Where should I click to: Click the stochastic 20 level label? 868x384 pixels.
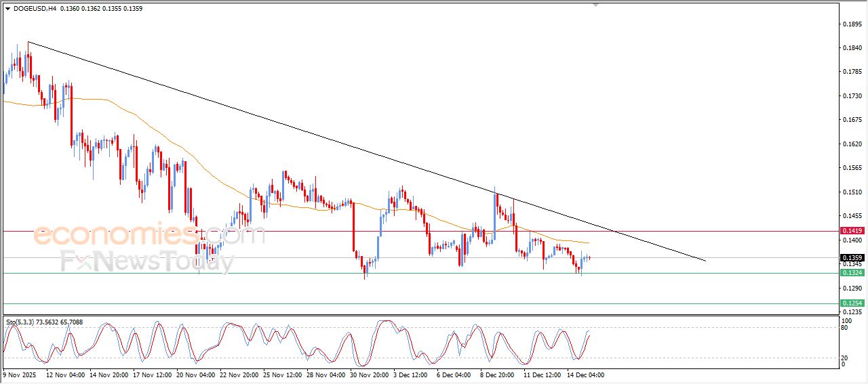[x=845, y=357]
